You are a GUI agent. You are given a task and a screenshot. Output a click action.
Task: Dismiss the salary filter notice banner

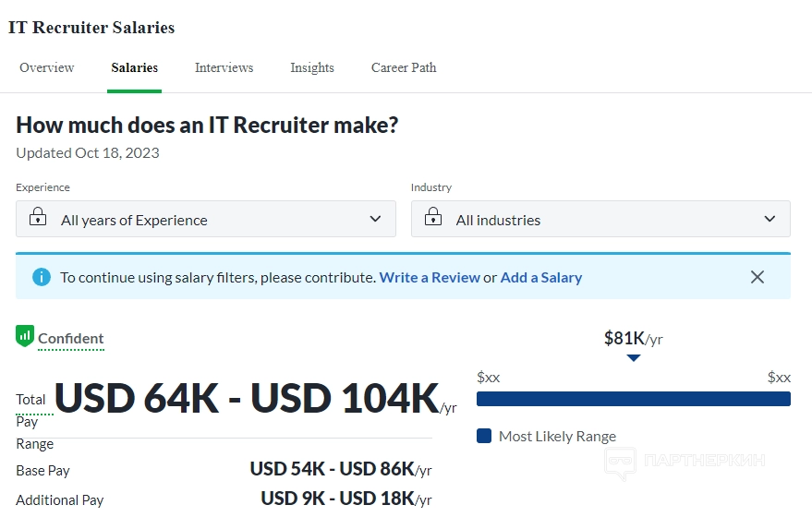coord(757,277)
